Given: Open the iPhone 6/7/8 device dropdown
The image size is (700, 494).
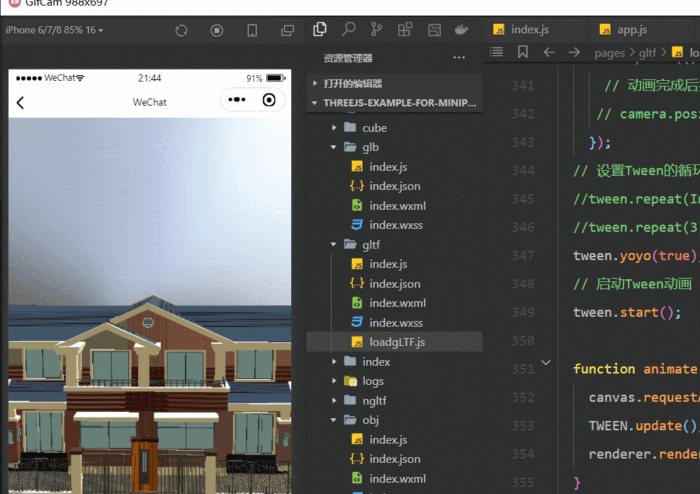Looking at the screenshot, I should point(55,30).
